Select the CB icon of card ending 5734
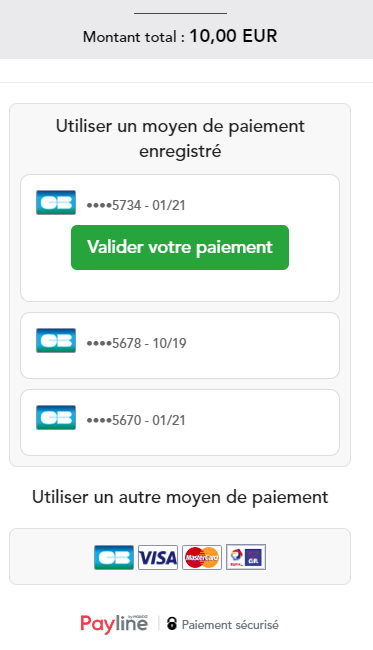The image size is (373, 650). click(56, 202)
